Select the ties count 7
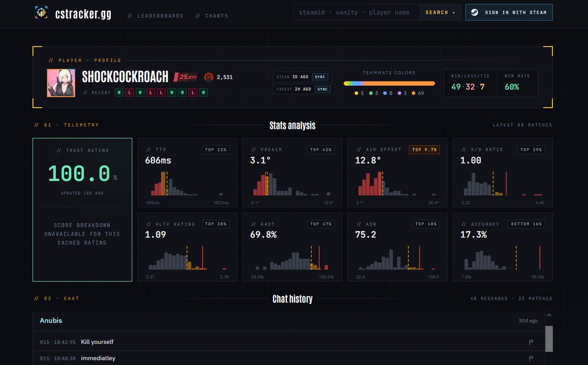 tap(482, 87)
